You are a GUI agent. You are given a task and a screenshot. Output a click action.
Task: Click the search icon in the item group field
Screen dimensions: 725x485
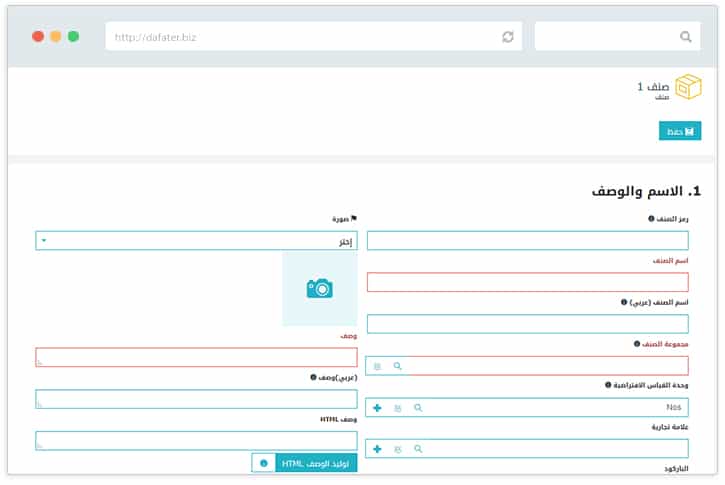(x=397, y=367)
